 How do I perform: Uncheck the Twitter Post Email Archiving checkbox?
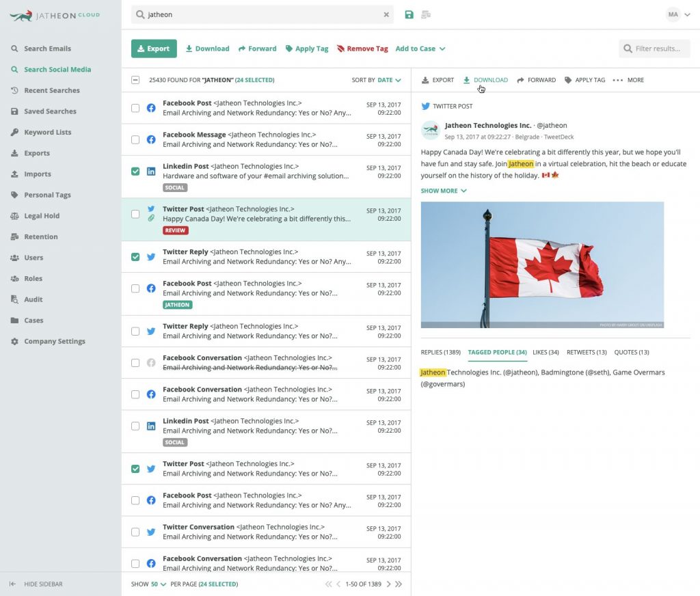135,469
